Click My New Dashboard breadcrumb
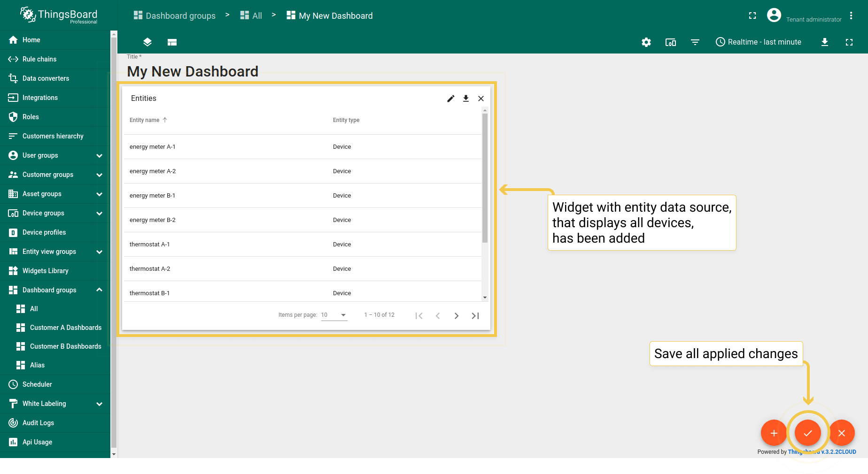The width and height of the screenshot is (868, 474). [330, 15]
